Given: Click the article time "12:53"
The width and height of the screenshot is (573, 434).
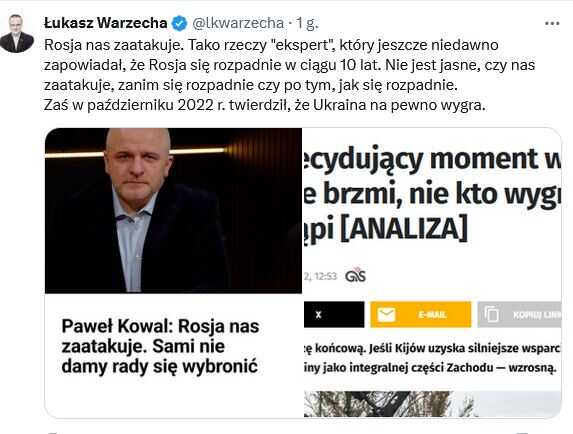Looking at the screenshot, I should 325,276.
